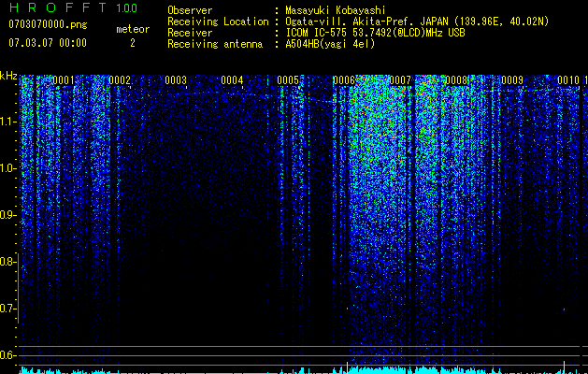Click the yellow meteor detection tick near 0006

pos(347,367)
